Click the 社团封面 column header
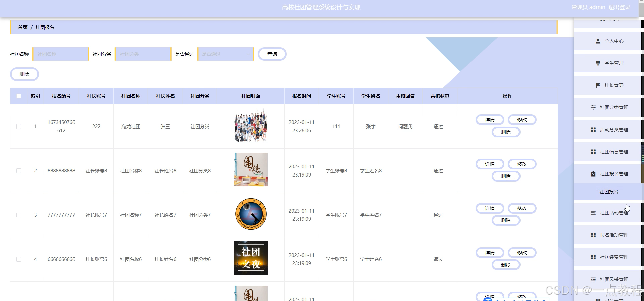This screenshot has height=301, width=644. pos(251,96)
